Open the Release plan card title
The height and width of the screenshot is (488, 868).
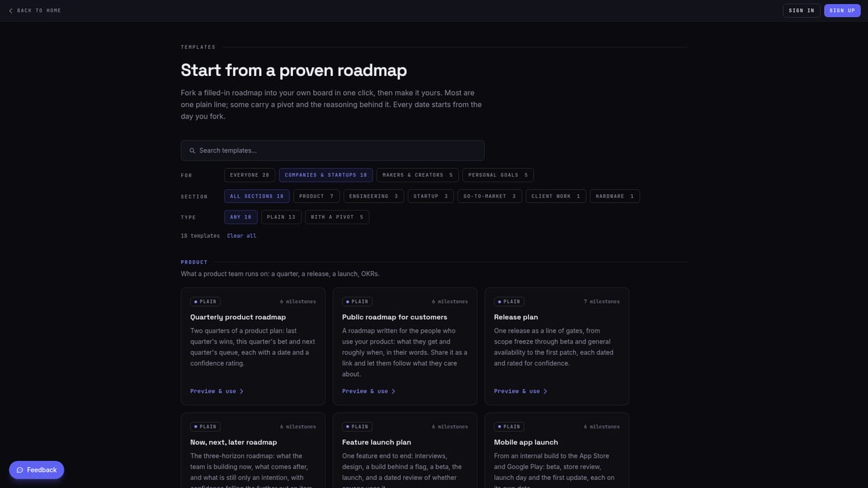(516, 317)
